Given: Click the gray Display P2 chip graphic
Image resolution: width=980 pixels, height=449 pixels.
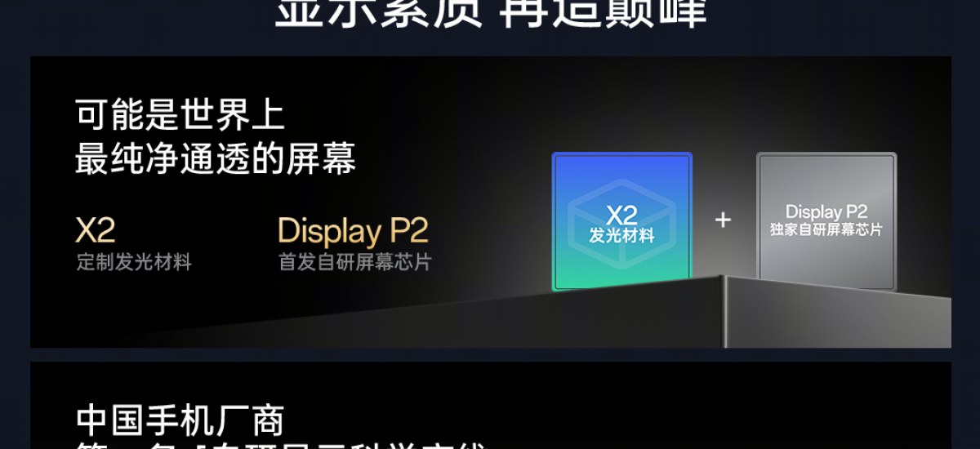Looking at the screenshot, I should pos(826,221).
